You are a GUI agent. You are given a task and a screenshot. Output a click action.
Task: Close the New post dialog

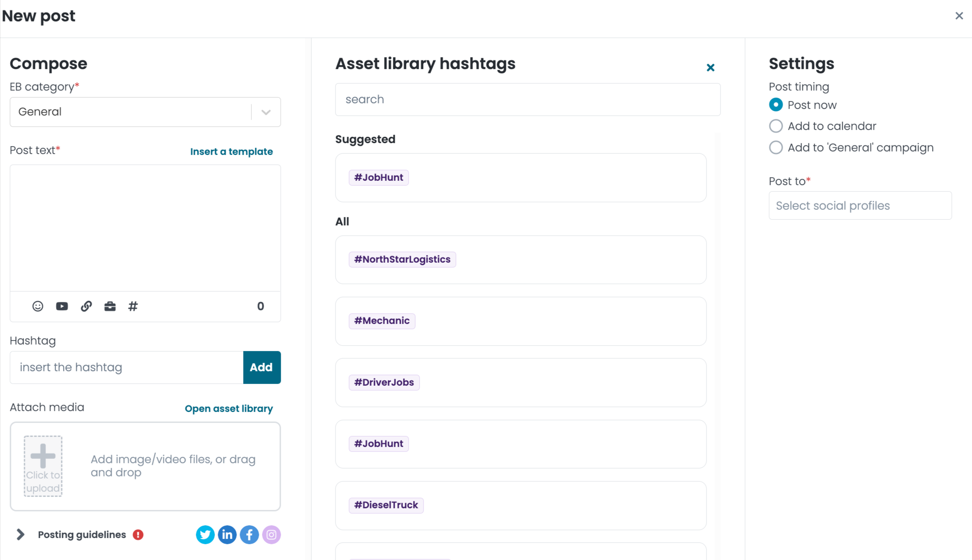[x=959, y=16]
